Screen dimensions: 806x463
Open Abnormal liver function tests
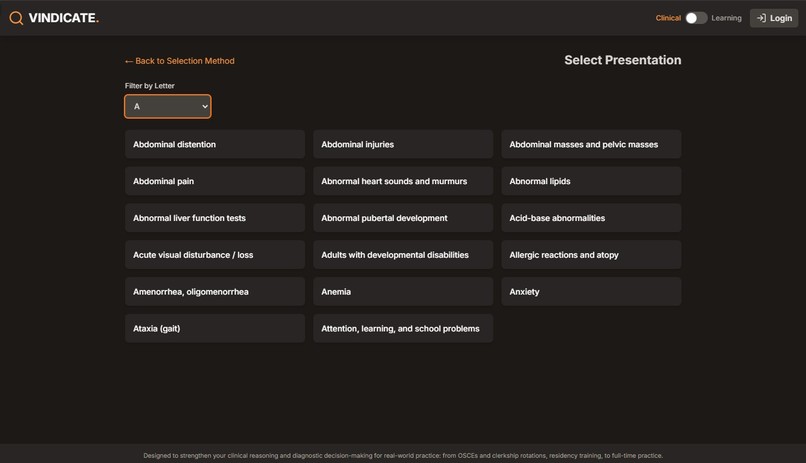215,218
